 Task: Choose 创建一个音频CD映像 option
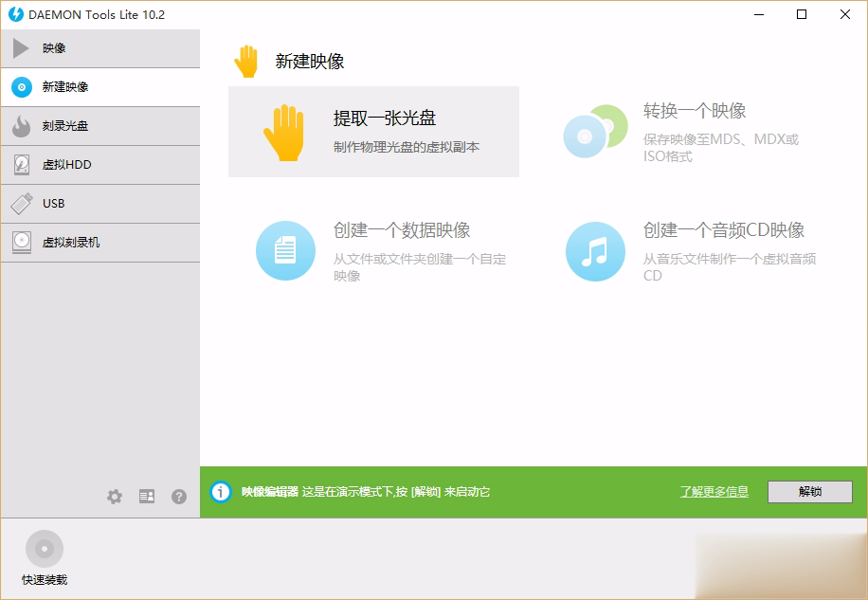pos(683,251)
